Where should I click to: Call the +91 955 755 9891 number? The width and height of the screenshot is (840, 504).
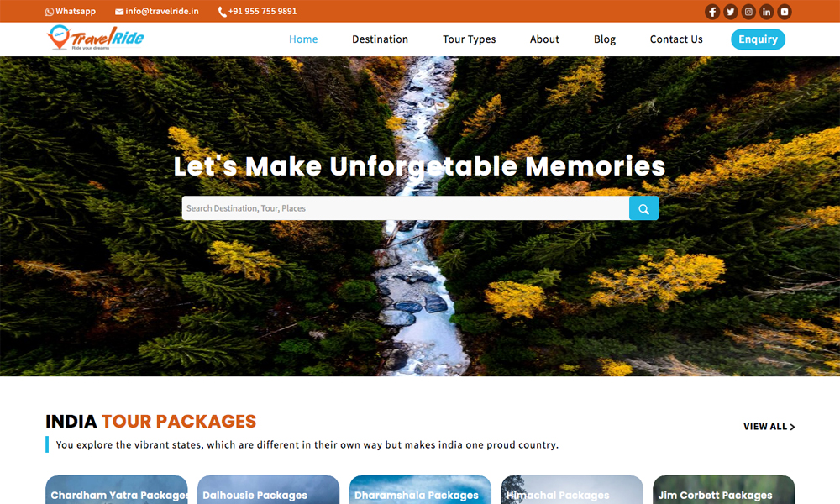coord(257,11)
